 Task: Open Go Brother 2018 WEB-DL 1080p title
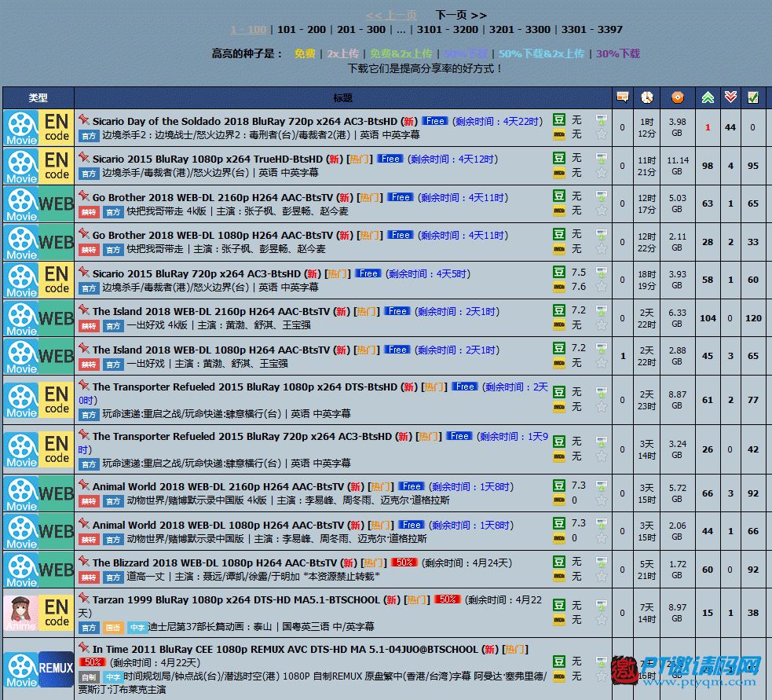[x=213, y=236]
